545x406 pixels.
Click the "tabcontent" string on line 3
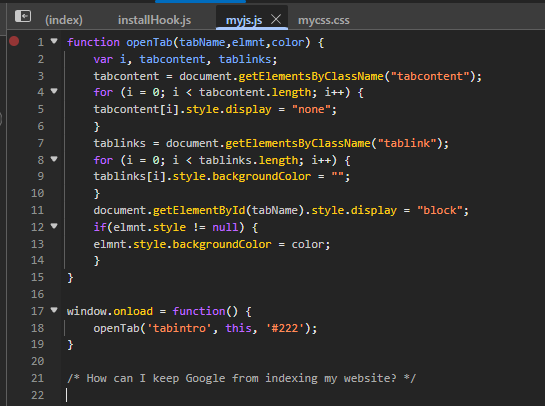[430, 76]
